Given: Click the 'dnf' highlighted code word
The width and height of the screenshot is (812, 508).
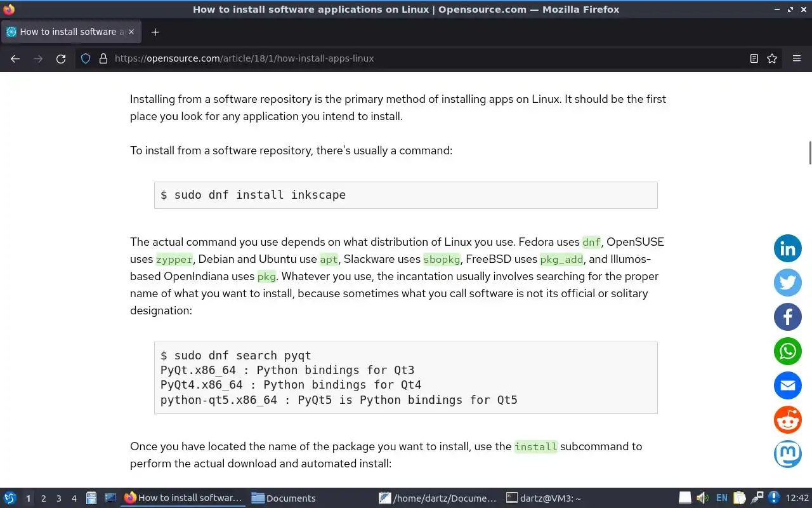Looking at the screenshot, I should pyautogui.click(x=591, y=242).
